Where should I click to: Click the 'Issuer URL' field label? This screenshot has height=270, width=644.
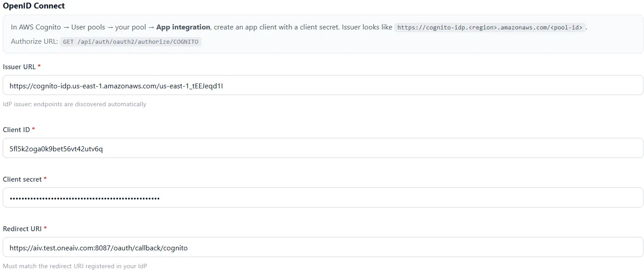point(19,66)
